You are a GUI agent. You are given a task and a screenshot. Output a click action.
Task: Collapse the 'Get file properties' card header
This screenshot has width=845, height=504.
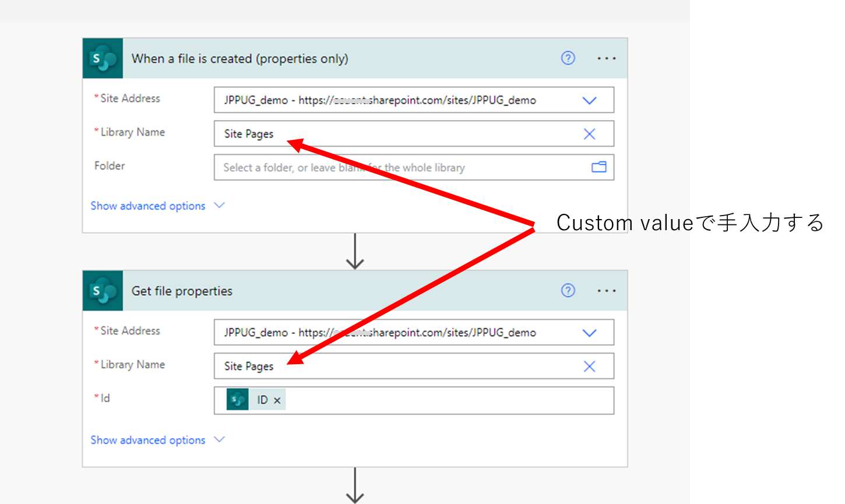click(355, 291)
